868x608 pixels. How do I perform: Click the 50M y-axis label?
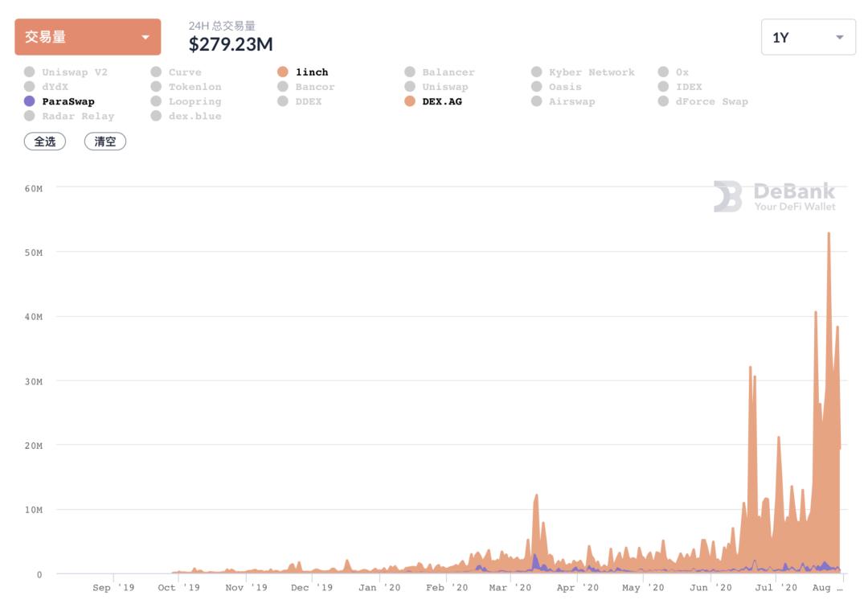click(x=33, y=253)
